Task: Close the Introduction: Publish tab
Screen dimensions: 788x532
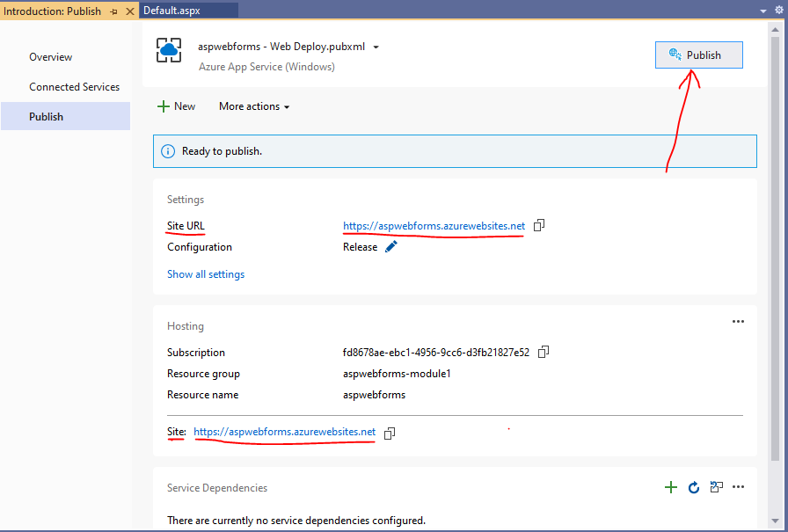Action: 129,11
